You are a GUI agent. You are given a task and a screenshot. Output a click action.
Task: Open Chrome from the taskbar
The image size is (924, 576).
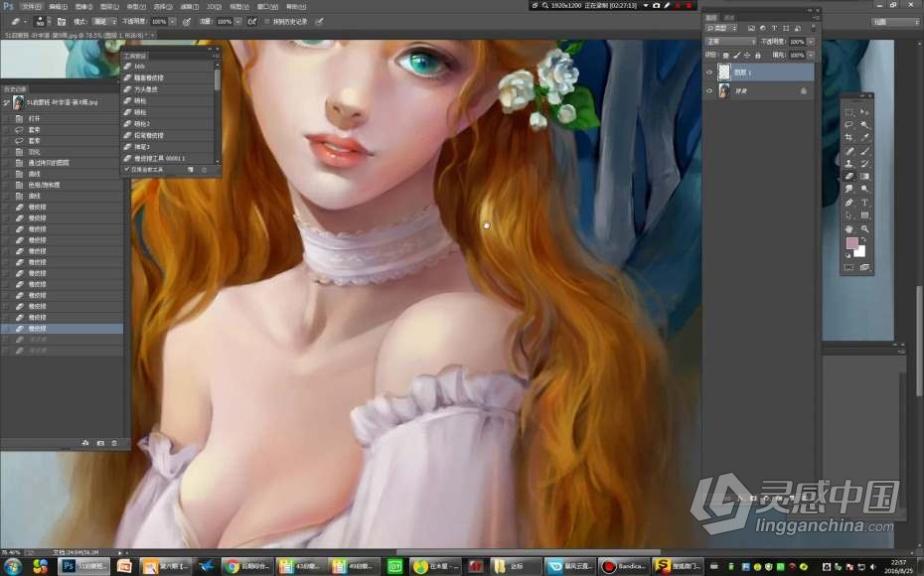point(247,567)
